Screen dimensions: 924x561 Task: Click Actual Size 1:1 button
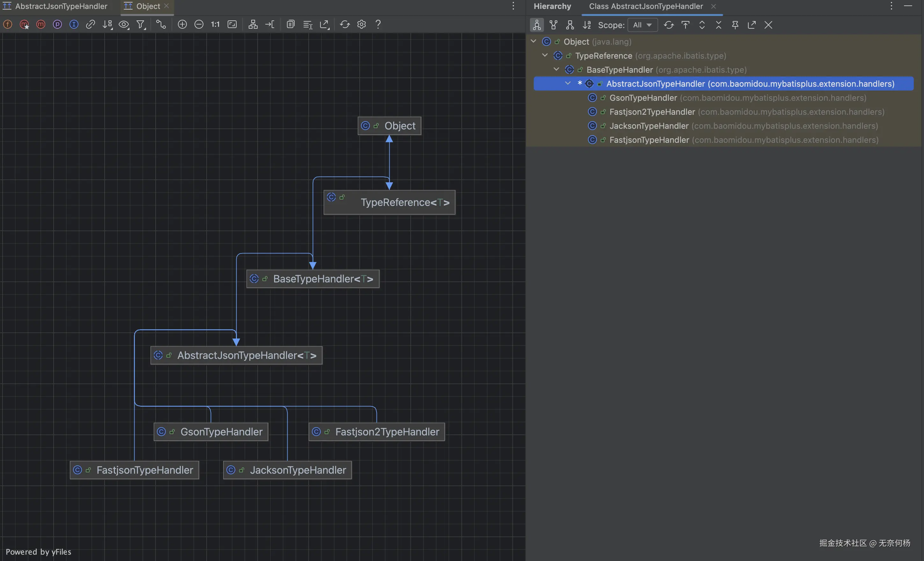pyautogui.click(x=215, y=24)
